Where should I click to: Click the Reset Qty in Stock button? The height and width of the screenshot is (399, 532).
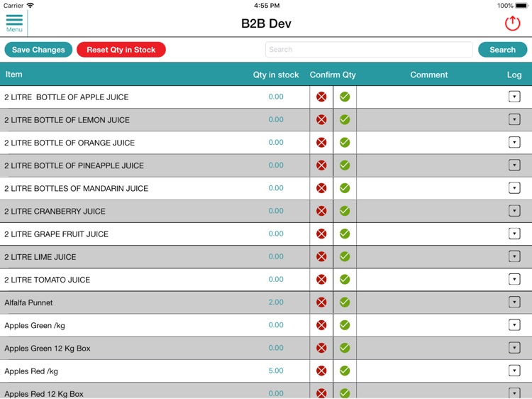point(121,50)
